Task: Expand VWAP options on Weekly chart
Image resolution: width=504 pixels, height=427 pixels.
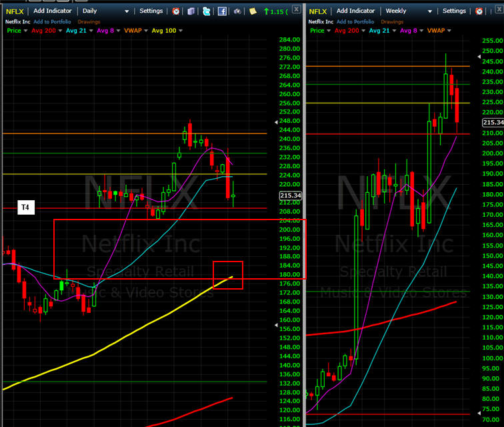Action: pos(449,31)
